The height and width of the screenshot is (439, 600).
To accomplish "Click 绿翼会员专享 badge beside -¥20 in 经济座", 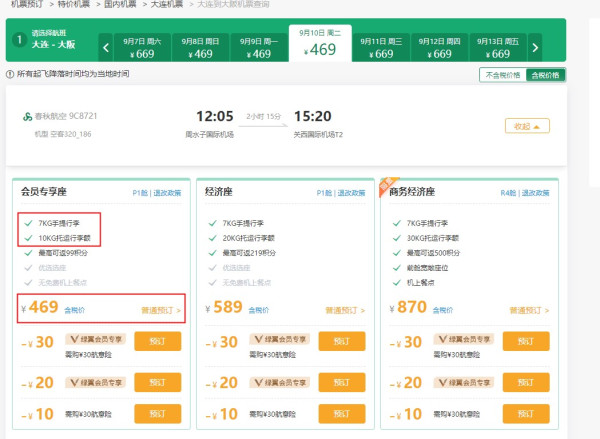I will [x=280, y=382].
